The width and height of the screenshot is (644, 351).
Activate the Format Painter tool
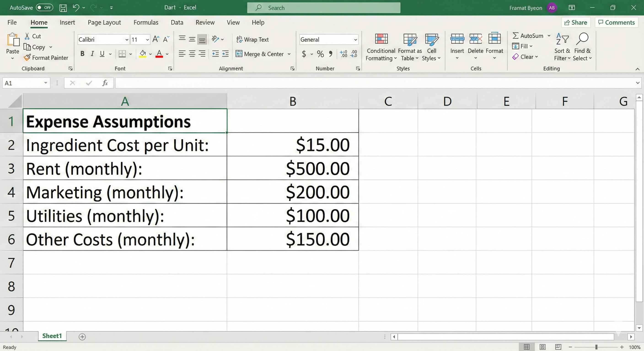coord(46,58)
